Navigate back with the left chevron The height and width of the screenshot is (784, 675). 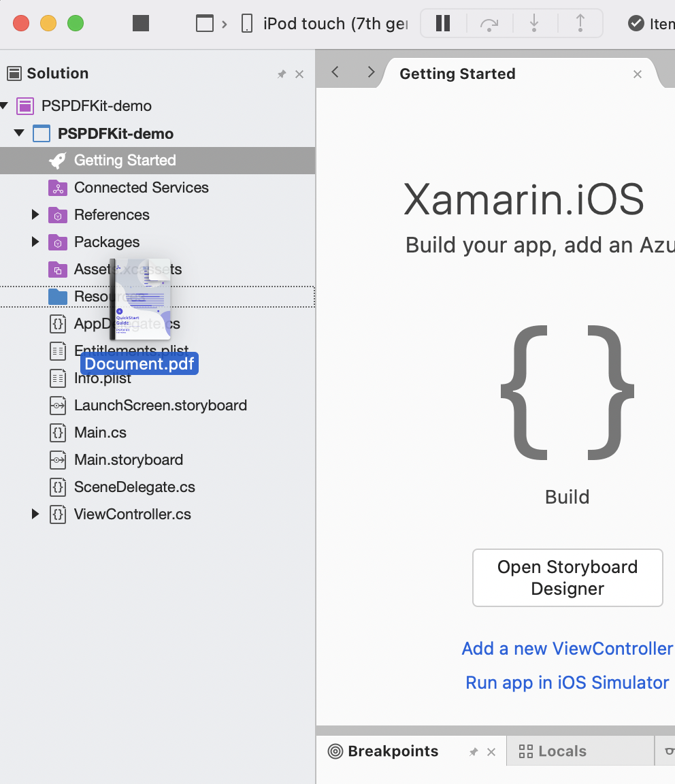point(335,72)
